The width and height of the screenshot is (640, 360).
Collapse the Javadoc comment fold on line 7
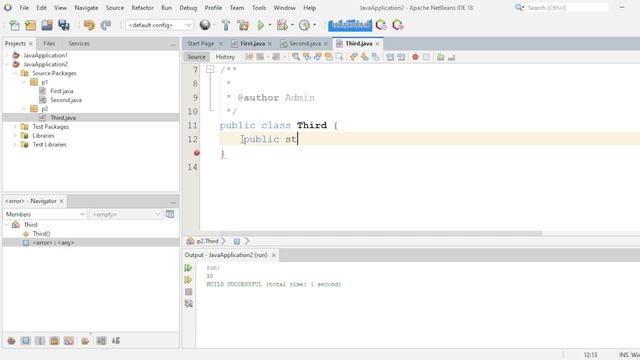coord(210,69)
